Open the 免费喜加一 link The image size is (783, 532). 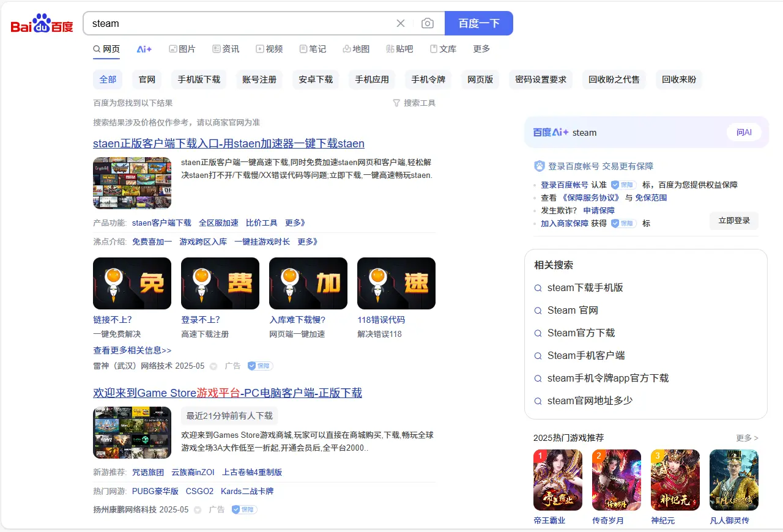[152, 242]
